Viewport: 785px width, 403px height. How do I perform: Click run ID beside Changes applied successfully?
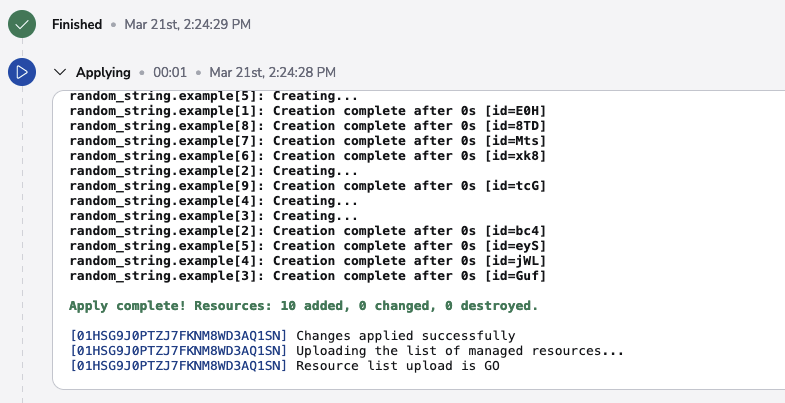178,336
